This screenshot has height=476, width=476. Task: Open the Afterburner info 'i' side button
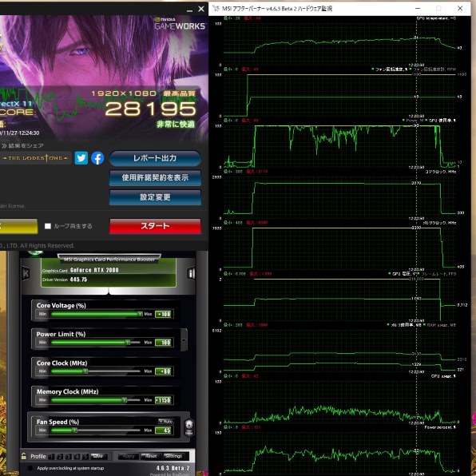191,273
